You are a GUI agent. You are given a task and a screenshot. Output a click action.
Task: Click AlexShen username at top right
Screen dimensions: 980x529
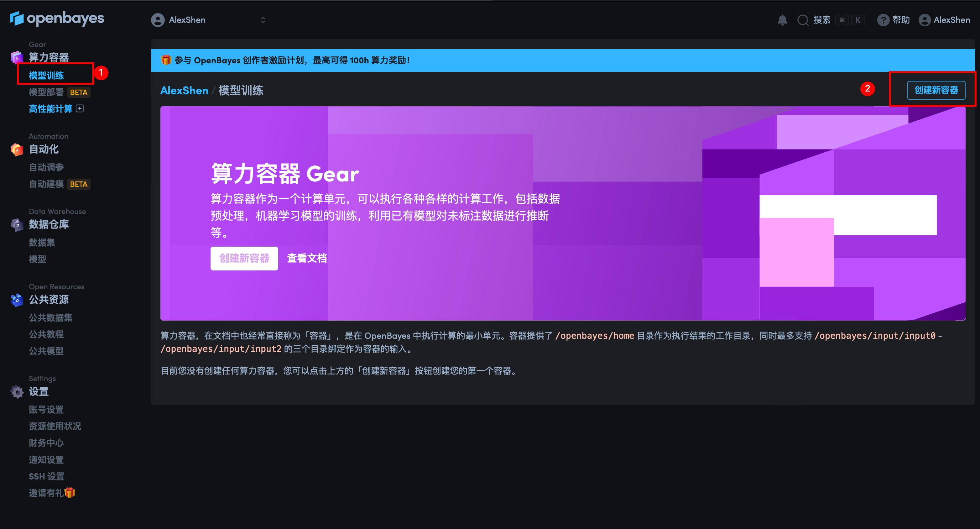point(952,20)
